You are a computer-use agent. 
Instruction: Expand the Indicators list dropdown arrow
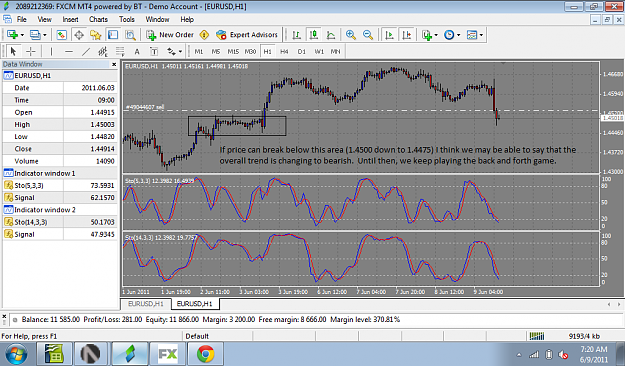436,35
